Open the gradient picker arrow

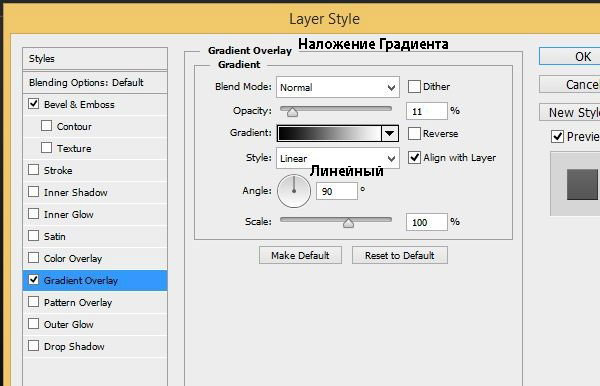390,133
